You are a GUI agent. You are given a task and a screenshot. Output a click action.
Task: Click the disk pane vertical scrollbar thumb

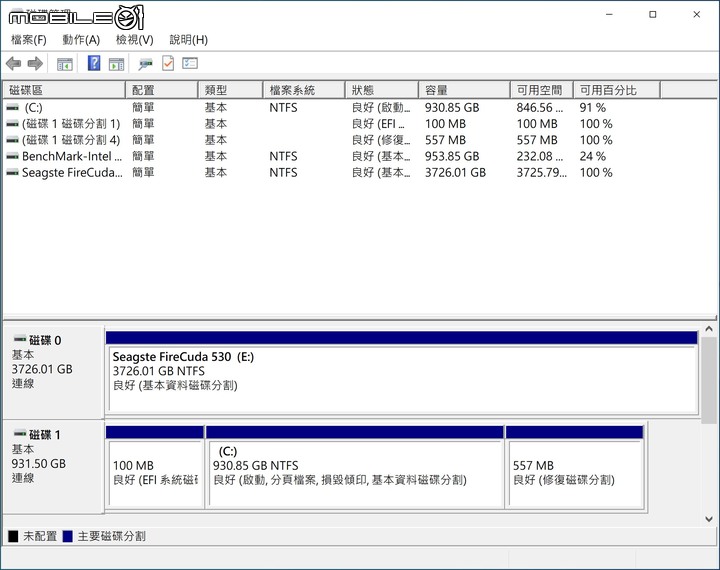(709, 380)
